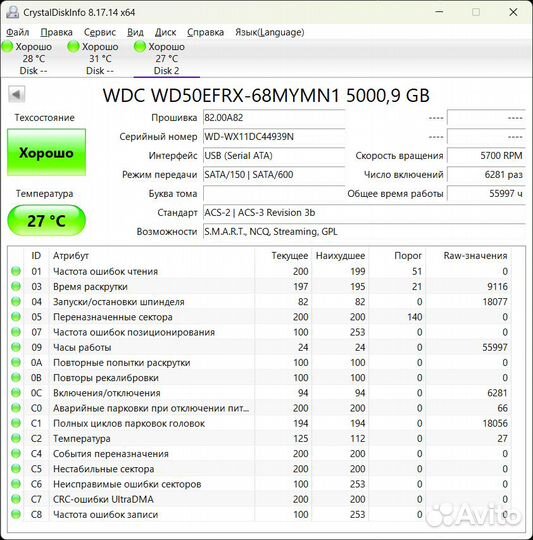This screenshot has height=540, width=533.
Task: Click status dot of attribute C0 row
Action: 16,408
